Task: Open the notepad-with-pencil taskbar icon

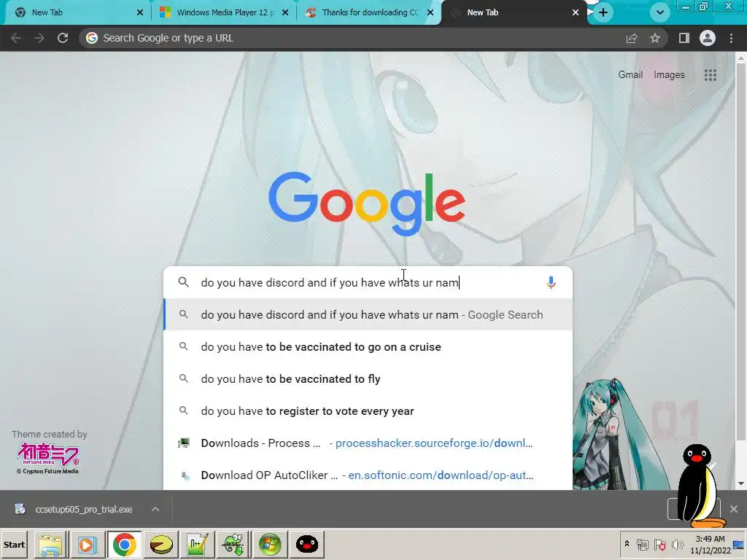Action: tap(197, 544)
